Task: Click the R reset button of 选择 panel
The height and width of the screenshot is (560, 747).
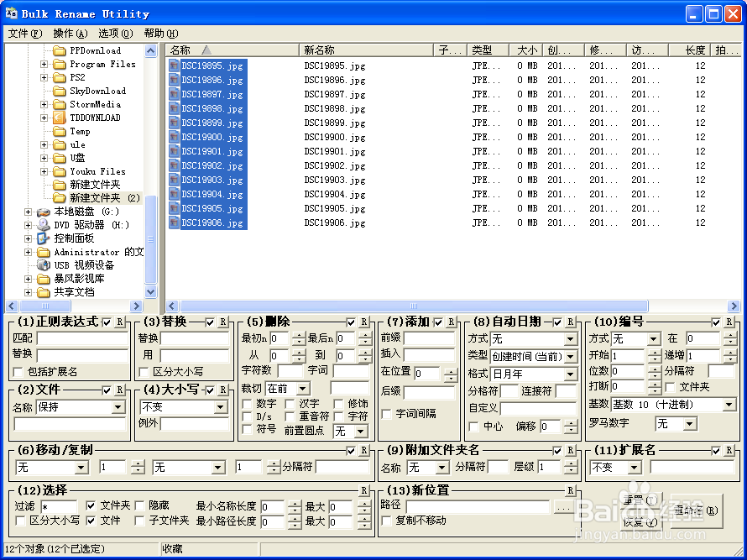Action: 363,490
